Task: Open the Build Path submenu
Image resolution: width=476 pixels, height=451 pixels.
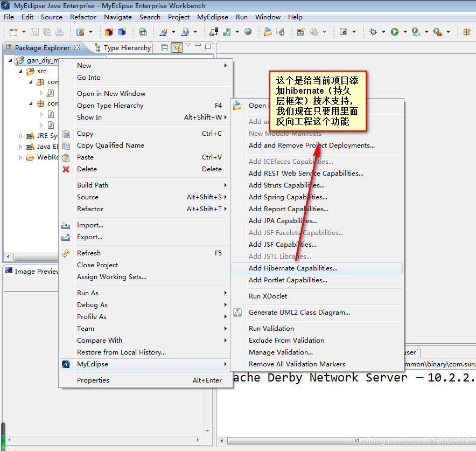Action: [145, 185]
